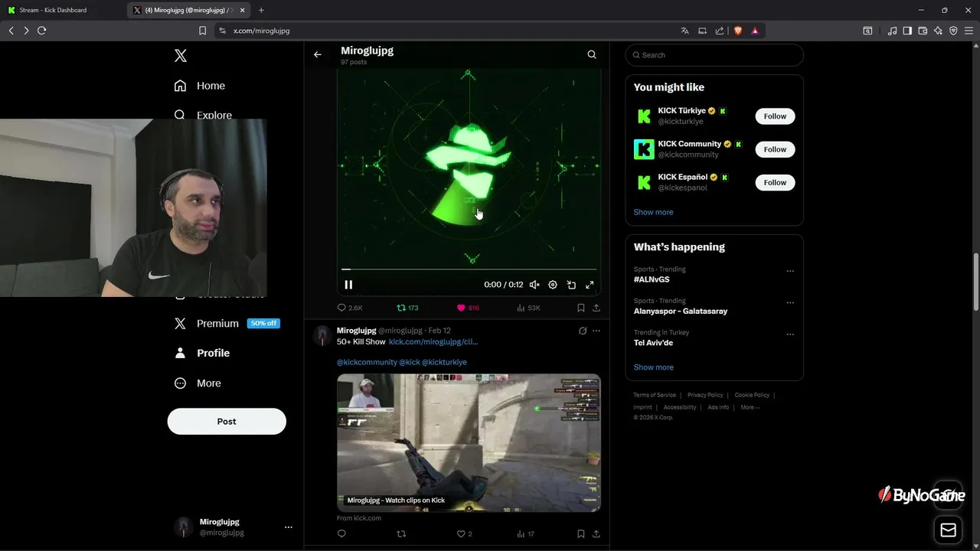Click the Brave Shields lion icon
This screenshot has width=980, height=551.
738,31
